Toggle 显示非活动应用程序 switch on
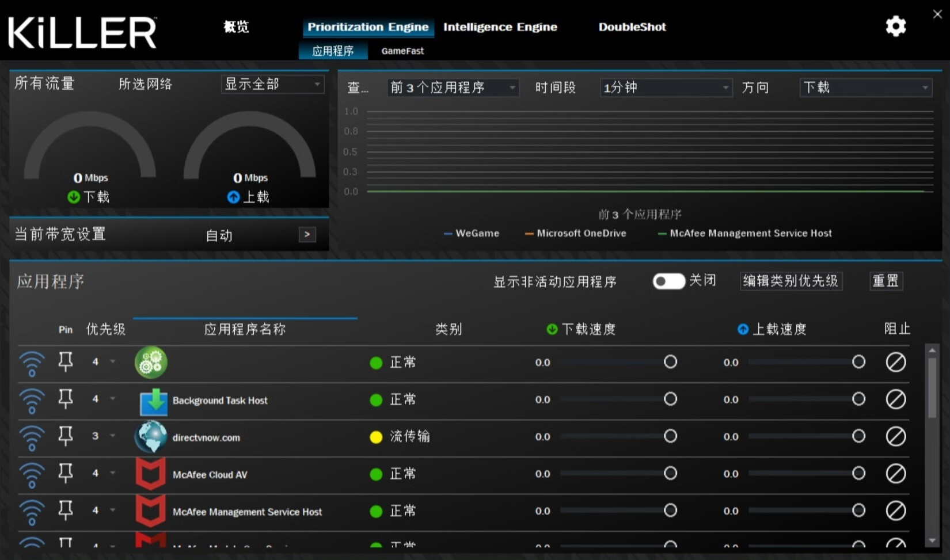This screenshot has height=560, width=950. (x=668, y=281)
